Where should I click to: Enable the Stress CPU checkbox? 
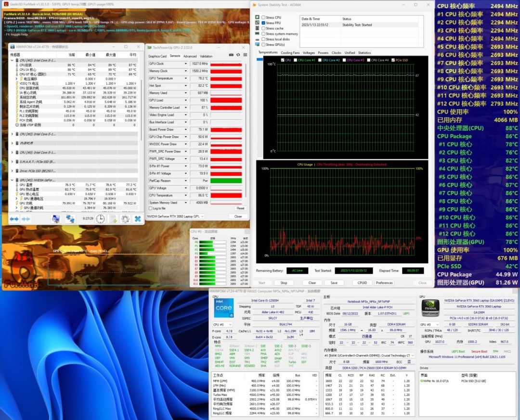tap(263, 18)
